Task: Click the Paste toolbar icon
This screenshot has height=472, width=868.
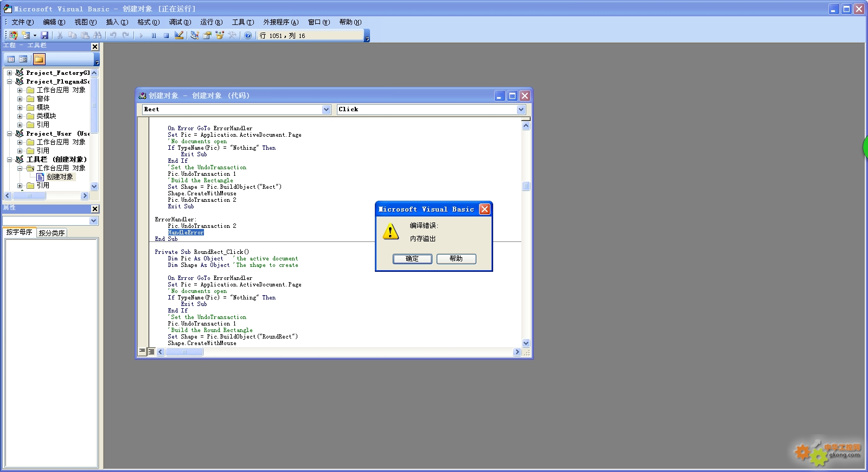Action: click(85, 35)
